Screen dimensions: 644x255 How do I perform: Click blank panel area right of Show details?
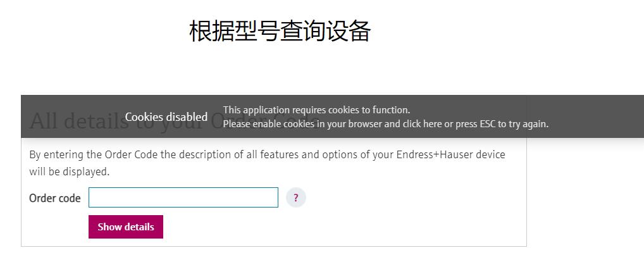click(x=342, y=227)
